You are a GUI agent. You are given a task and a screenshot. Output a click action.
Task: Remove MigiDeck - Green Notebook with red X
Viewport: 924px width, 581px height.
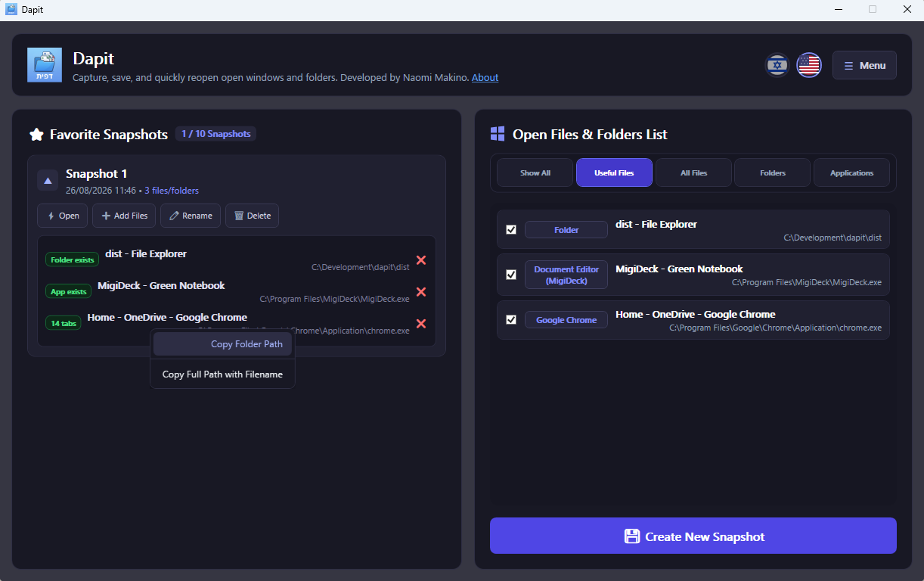point(421,291)
